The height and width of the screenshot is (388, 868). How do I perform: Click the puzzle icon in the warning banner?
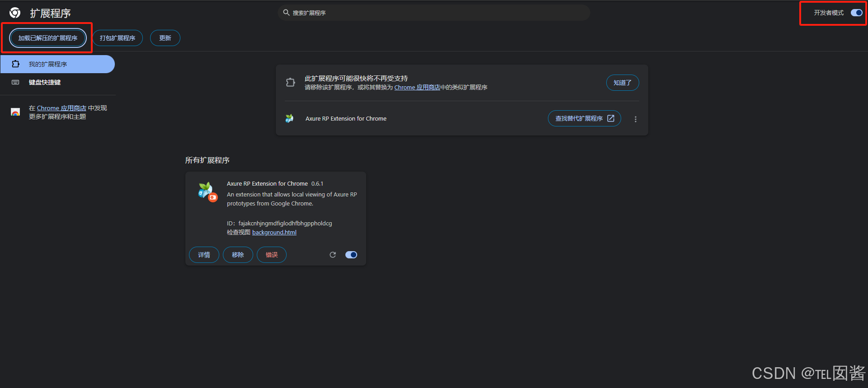[x=290, y=82]
